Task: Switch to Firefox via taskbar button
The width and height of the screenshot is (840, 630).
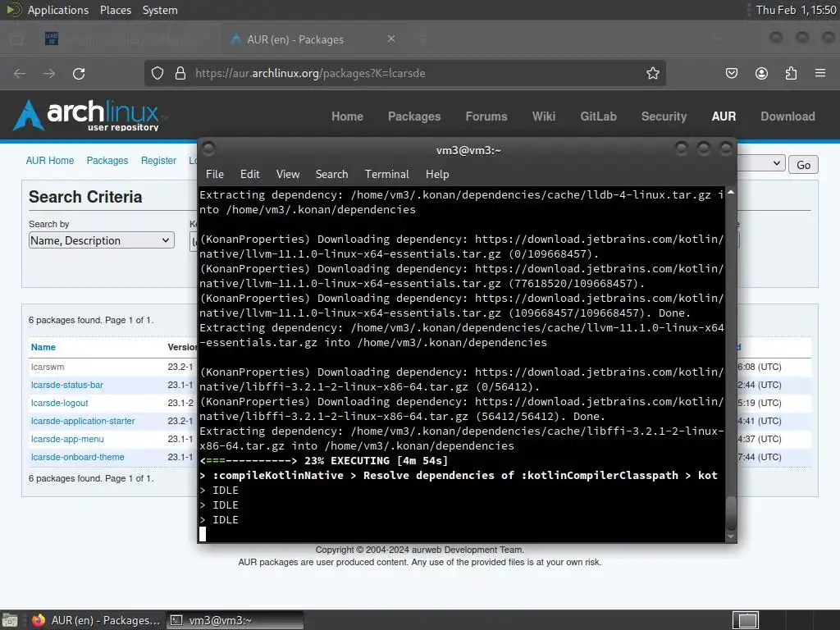Action: [97, 620]
